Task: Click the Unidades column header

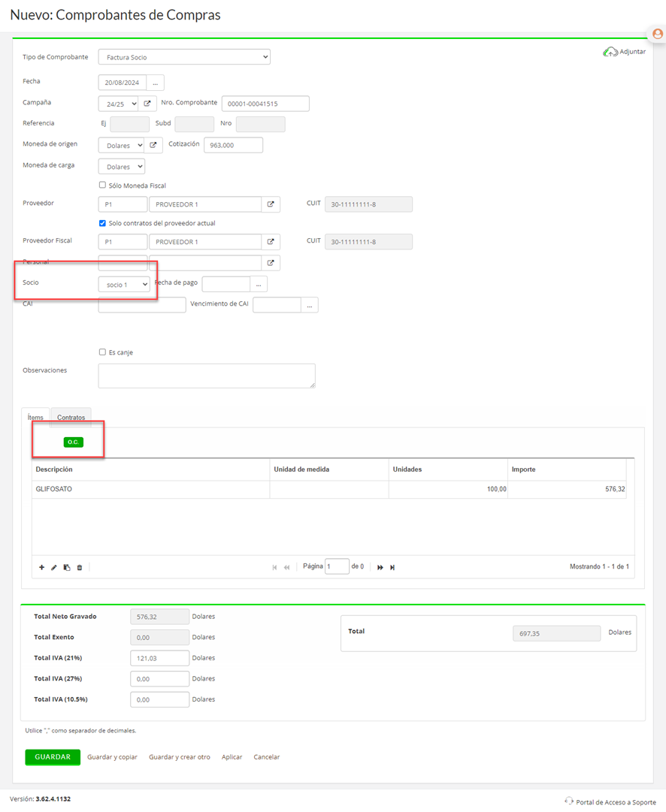Action: 448,469
